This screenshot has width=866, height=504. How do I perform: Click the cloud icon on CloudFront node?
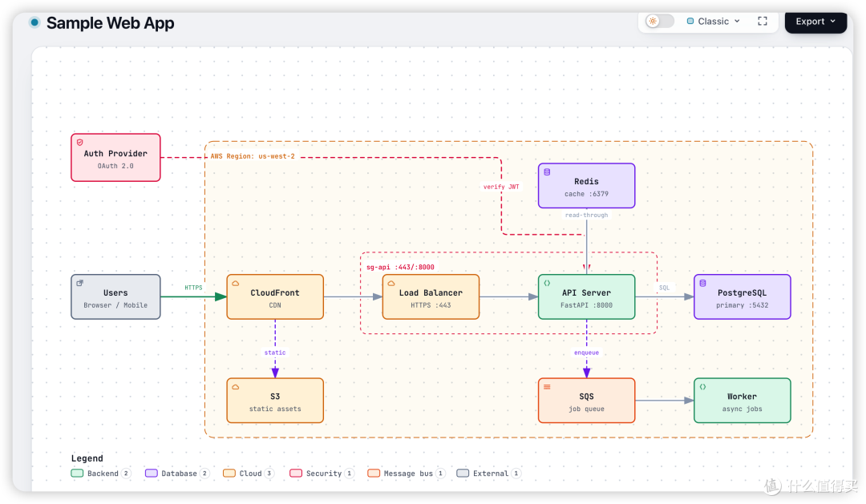click(236, 283)
